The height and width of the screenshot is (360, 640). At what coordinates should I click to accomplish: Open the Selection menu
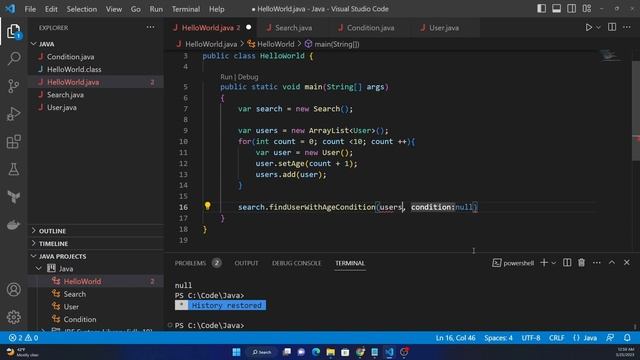click(x=82, y=9)
